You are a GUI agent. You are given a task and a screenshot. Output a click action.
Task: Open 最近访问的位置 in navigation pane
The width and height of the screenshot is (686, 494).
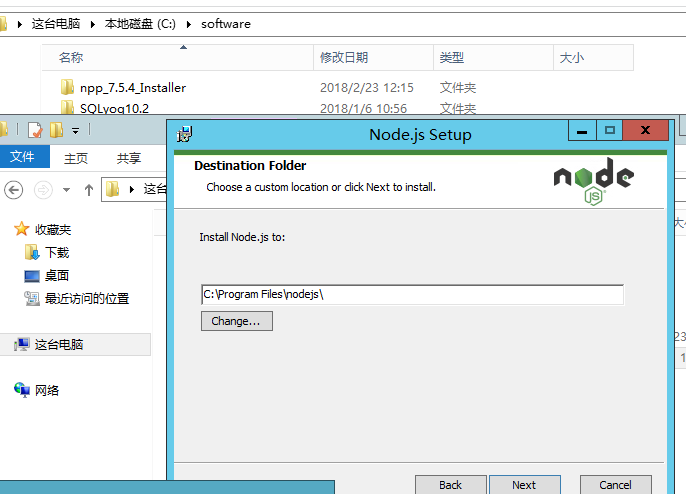click(x=87, y=298)
